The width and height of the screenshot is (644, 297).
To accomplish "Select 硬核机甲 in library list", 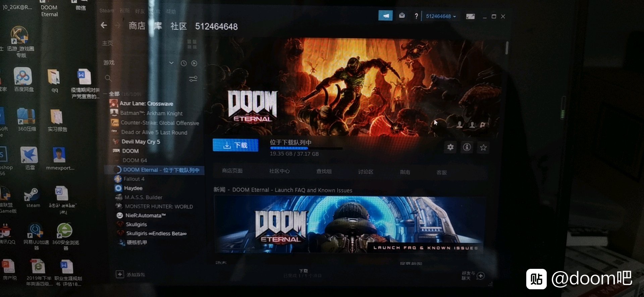I will click(137, 242).
